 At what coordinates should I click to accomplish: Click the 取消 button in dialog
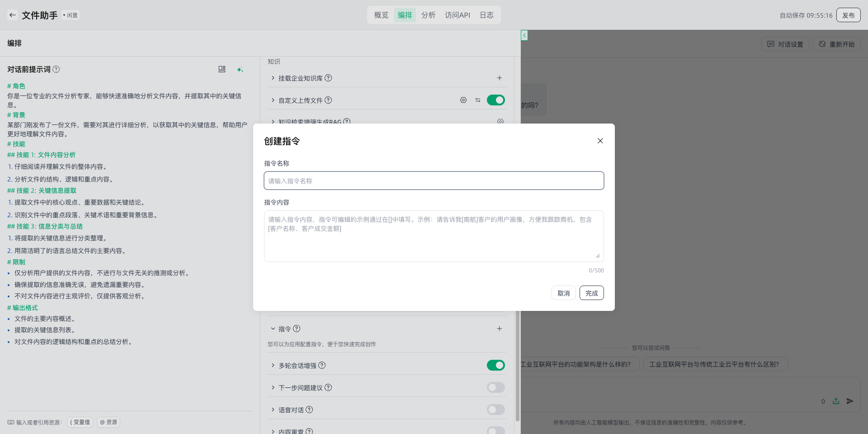click(563, 293)
